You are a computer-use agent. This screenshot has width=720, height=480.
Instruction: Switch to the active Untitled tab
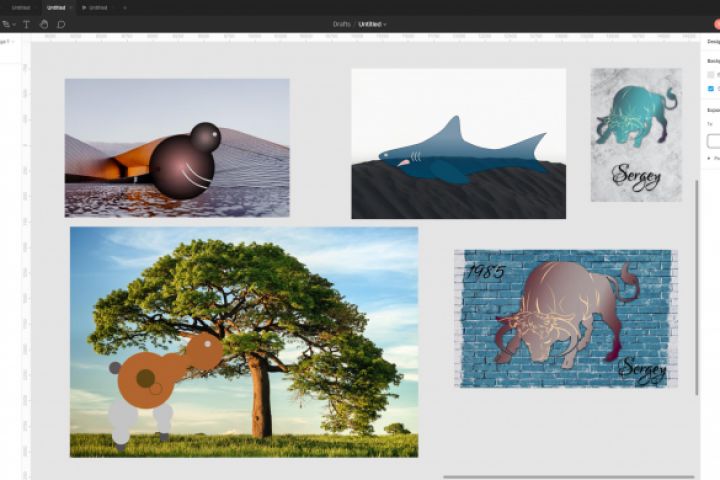click(56, 8)
